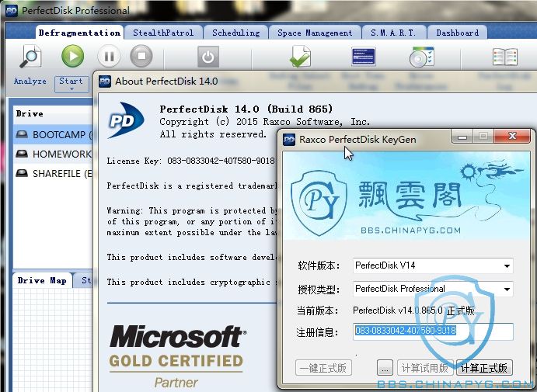Click the KeyGen window title icon
The image size is (537, 392).
pyautogui.click(x=289, y=140)
